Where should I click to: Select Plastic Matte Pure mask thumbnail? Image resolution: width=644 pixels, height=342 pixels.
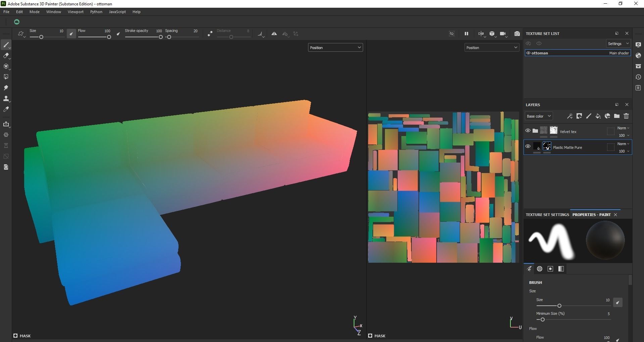pyautogui.click(x=547, y=146)
